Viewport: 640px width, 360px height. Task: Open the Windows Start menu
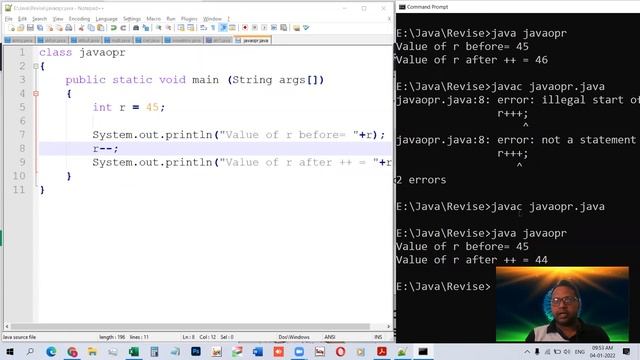click(x=9, y=351)
